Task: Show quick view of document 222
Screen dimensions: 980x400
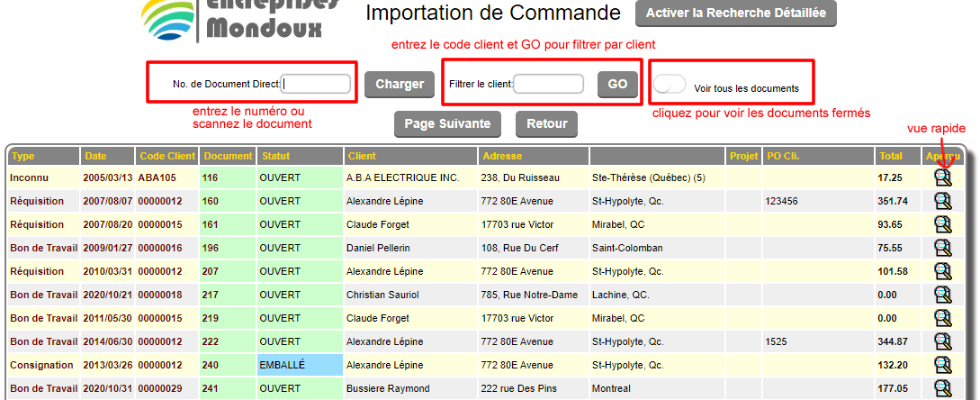Action: 942,341
